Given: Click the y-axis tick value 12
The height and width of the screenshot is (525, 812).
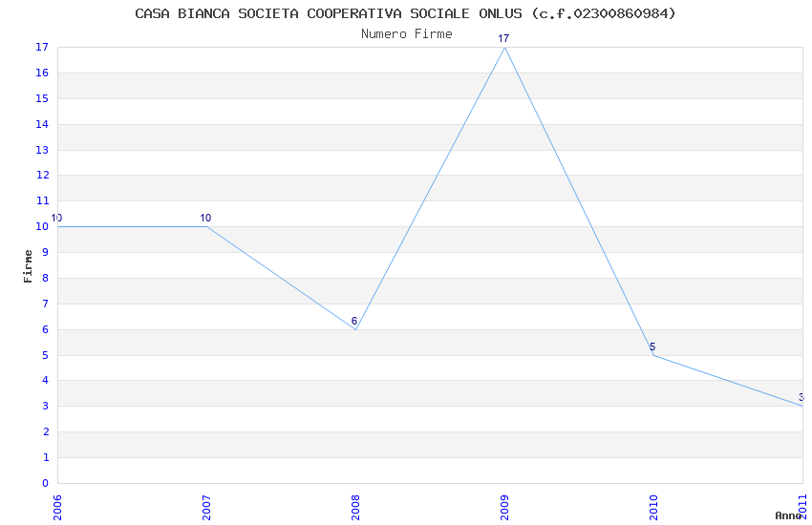Looking at the screenshot, I should tap(42, 175).
